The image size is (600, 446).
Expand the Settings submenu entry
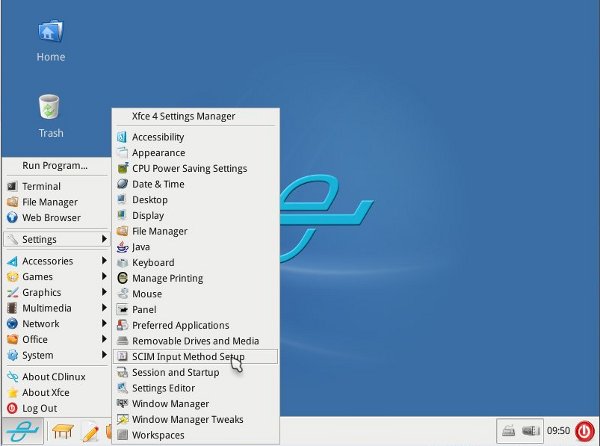(x=57, y=239)
